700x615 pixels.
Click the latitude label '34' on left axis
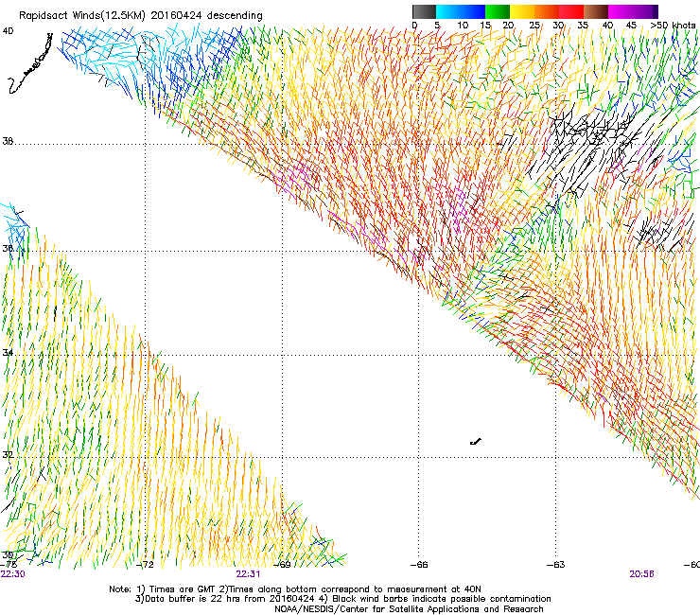[x=8, y=352]
